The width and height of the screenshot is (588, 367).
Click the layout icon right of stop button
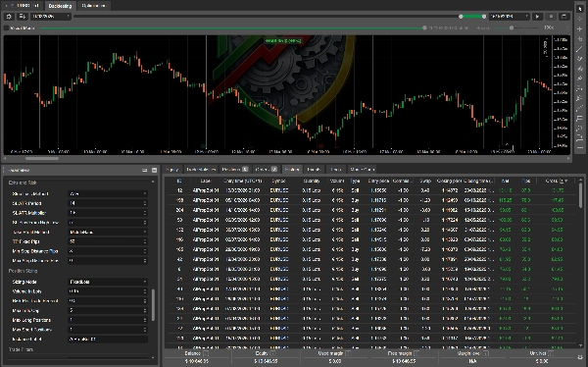click(x=563, y=17)
